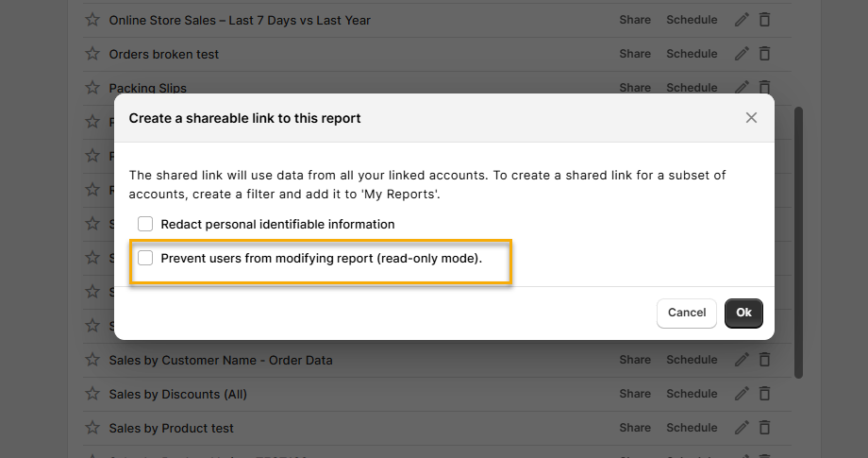868x458 pixels.
Task: Schedule the Sales by Discounts (All) report
Action: point(692,394)
